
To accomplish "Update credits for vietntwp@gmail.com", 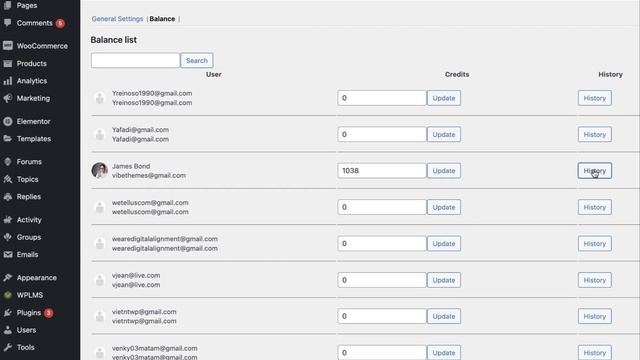I will tap(444, 316).
